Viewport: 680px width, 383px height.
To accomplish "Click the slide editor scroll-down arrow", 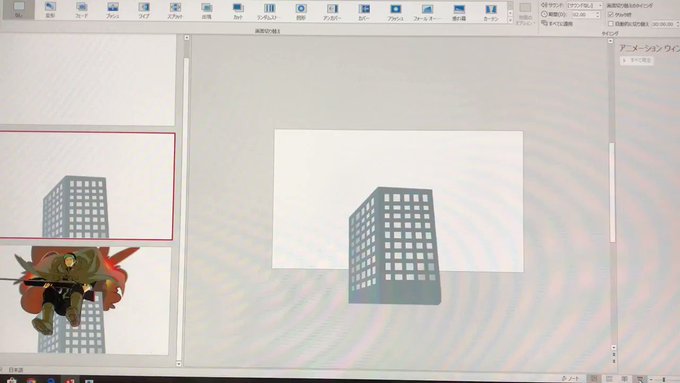I will click(x=614, y=347).
